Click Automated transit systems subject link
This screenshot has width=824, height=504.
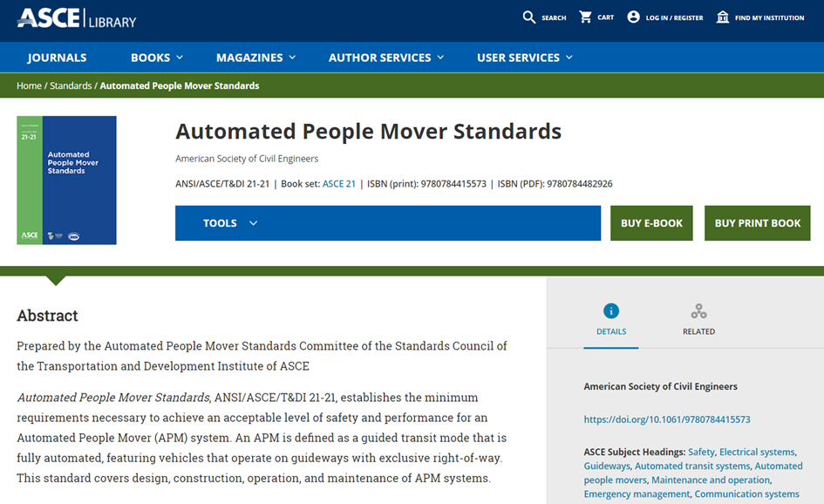tap(692, 467)
